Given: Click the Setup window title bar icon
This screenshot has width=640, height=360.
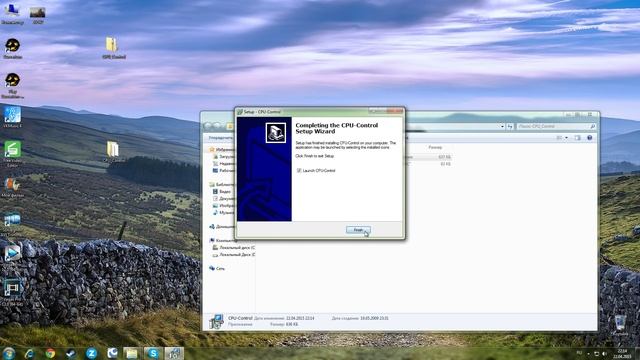Looking at the screenshot, I should [x=240, y=111].
